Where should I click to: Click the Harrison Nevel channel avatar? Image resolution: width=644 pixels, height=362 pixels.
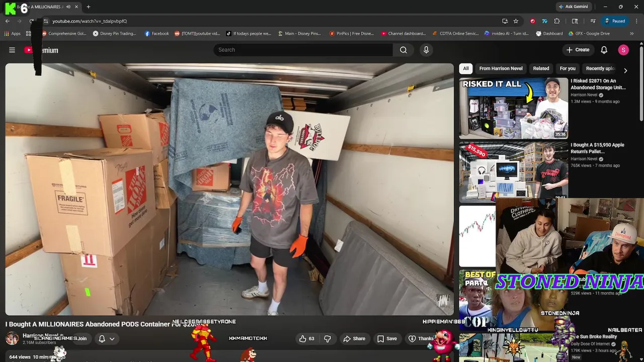[12, 338]
